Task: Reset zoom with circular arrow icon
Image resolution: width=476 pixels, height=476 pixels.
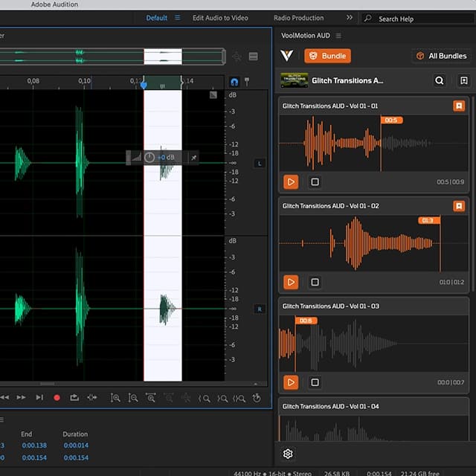Action: click(x=257, y=398)
